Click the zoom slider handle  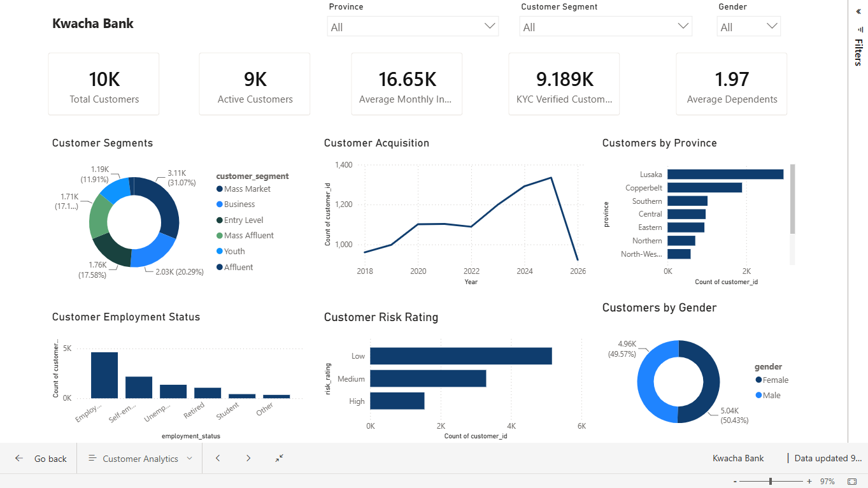click(771, 482)
